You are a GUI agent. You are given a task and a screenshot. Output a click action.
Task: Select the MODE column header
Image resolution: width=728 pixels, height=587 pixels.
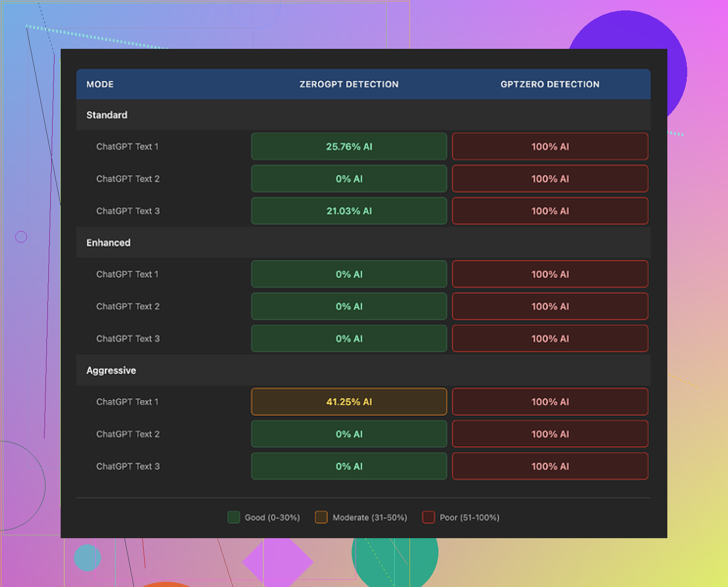click(100, 84)
